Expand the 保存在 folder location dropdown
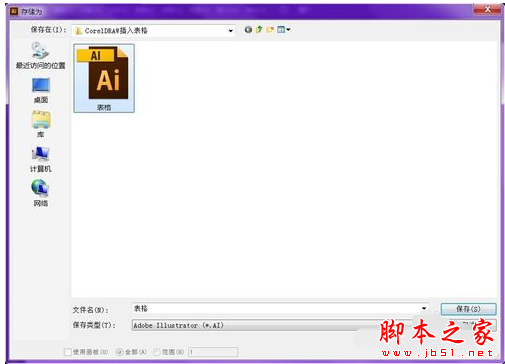 pos(230,31)
